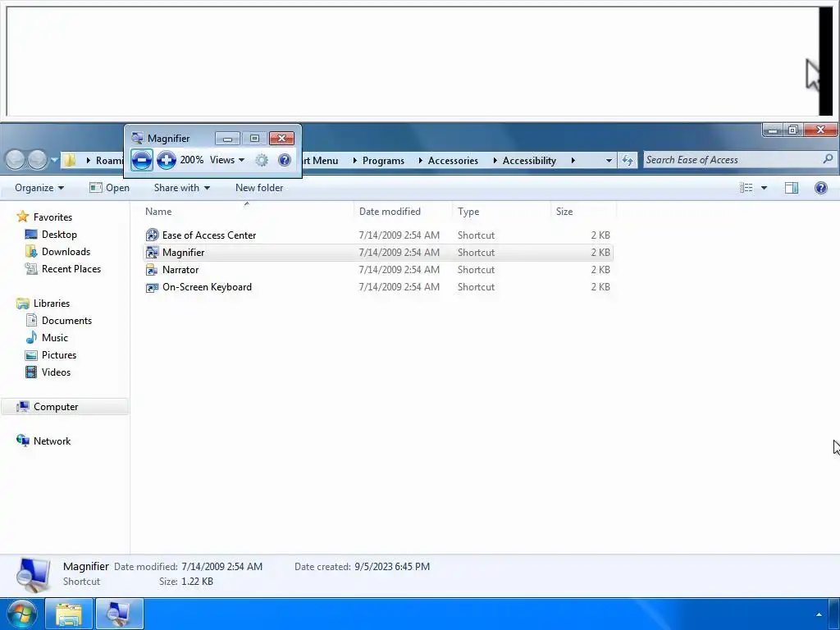Open the recent pages arrow beside navigation buttons
This screenshot has width=840, height=630.
(54, 160)
